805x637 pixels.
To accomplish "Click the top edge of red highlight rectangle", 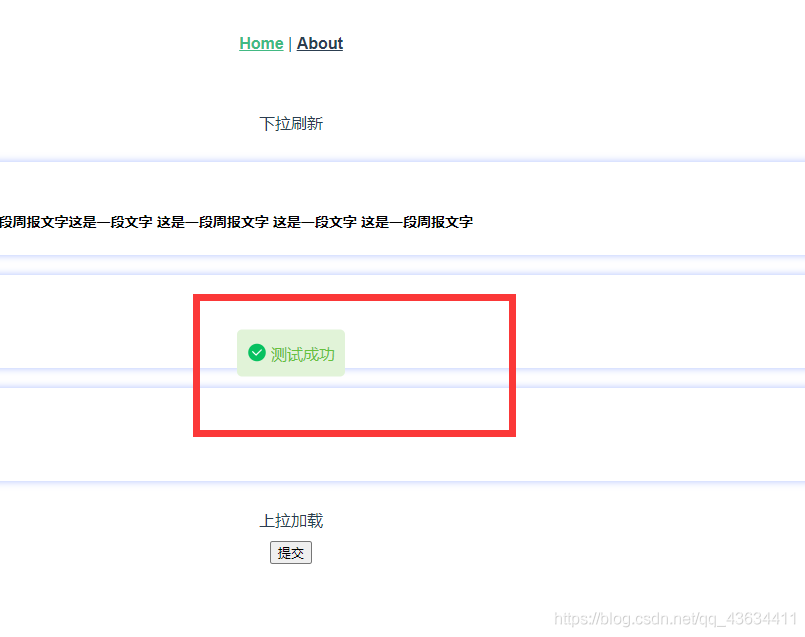I will tap(354, 299).
